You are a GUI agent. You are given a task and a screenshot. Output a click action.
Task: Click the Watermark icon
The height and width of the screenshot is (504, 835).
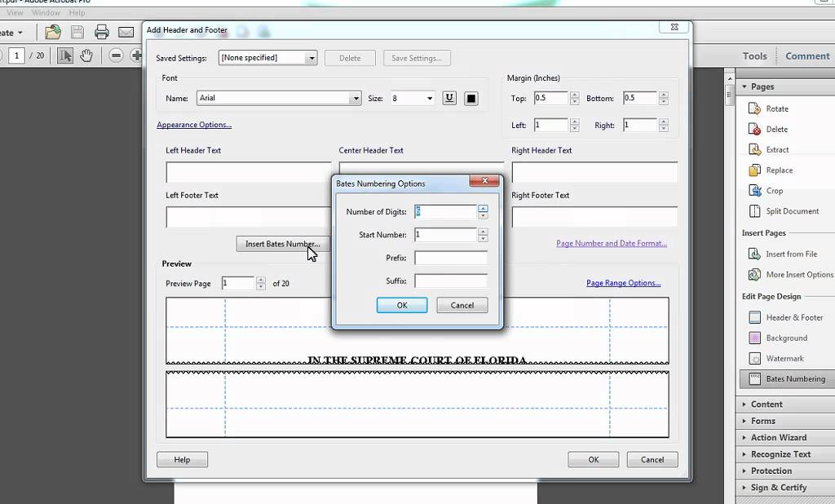pos(754,359)
